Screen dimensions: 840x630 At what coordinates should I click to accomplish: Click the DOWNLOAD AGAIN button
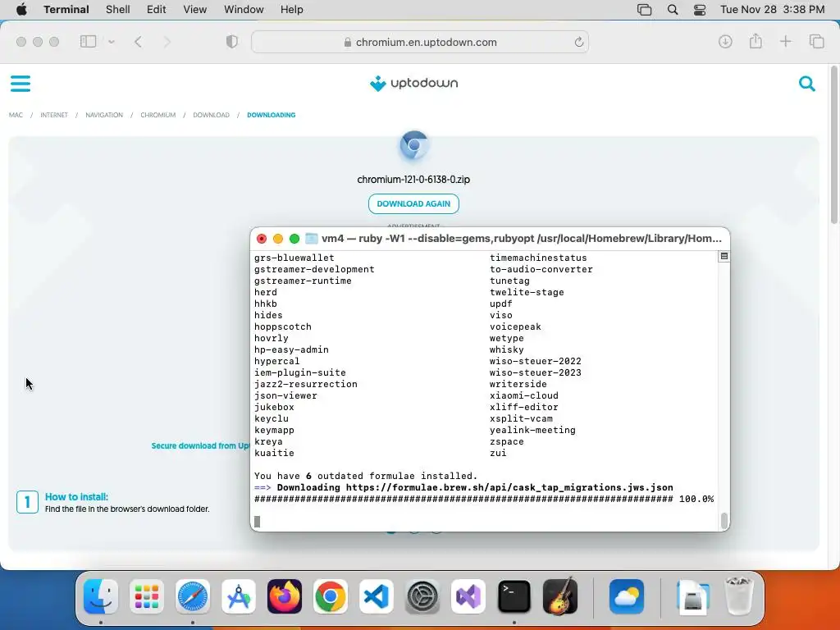[413, 204]
